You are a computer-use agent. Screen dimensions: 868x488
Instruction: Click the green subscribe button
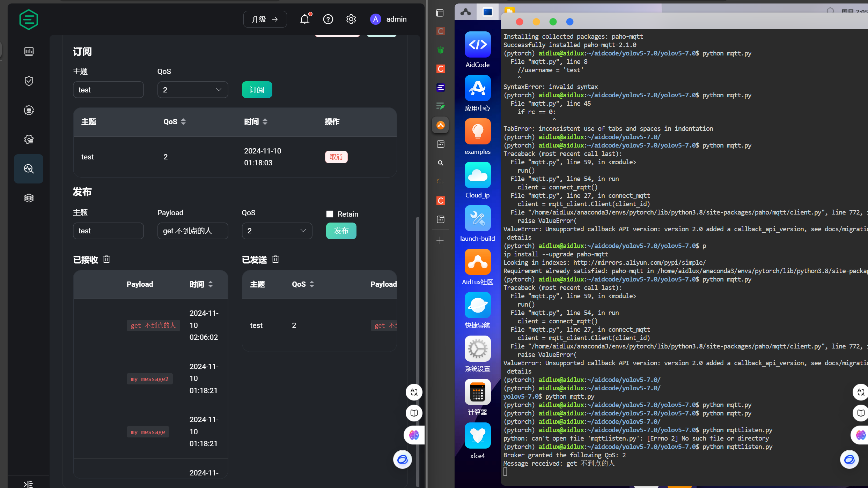click(x=257, y=90)
